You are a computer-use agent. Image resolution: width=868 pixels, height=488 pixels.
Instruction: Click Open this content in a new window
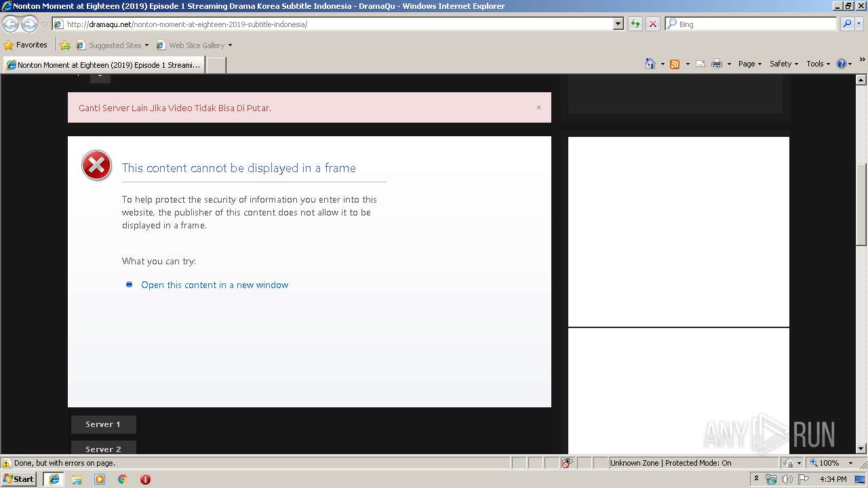(x=214, y=285)
